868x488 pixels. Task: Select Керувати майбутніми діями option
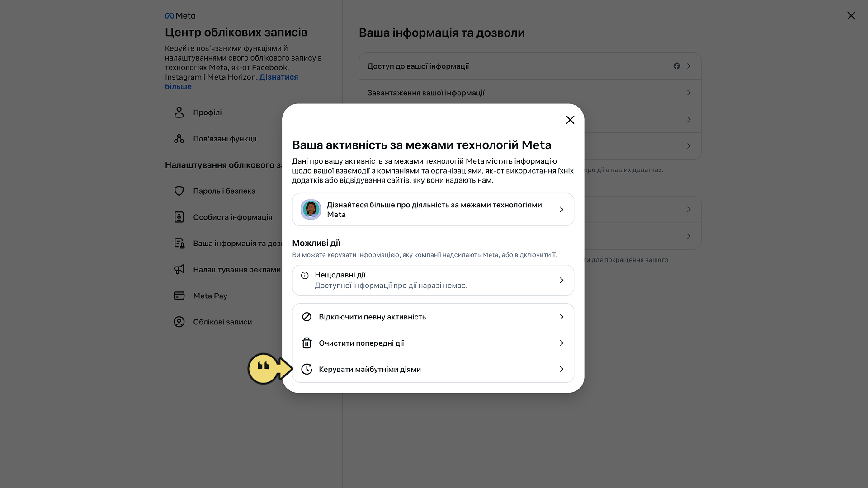pos(433,369)
